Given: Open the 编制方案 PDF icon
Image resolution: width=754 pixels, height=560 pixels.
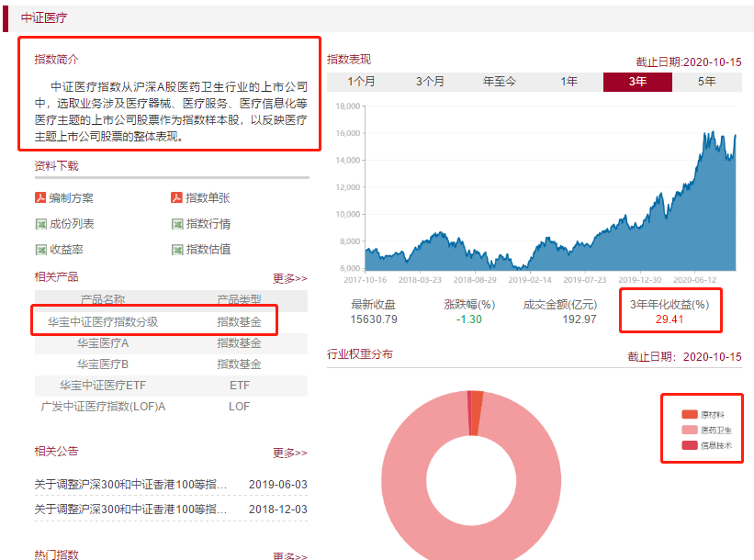Looking at the screenshot, I should click(x=40, y=197).
